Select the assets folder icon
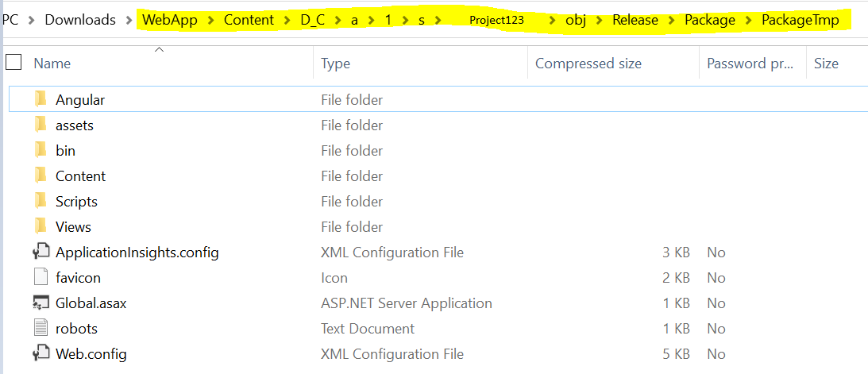This screenshot has width=868, height=374. (x=41, y=125)
